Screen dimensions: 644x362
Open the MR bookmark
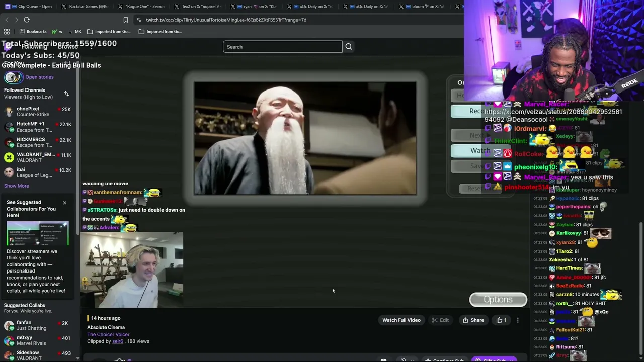tap(74, 31)
